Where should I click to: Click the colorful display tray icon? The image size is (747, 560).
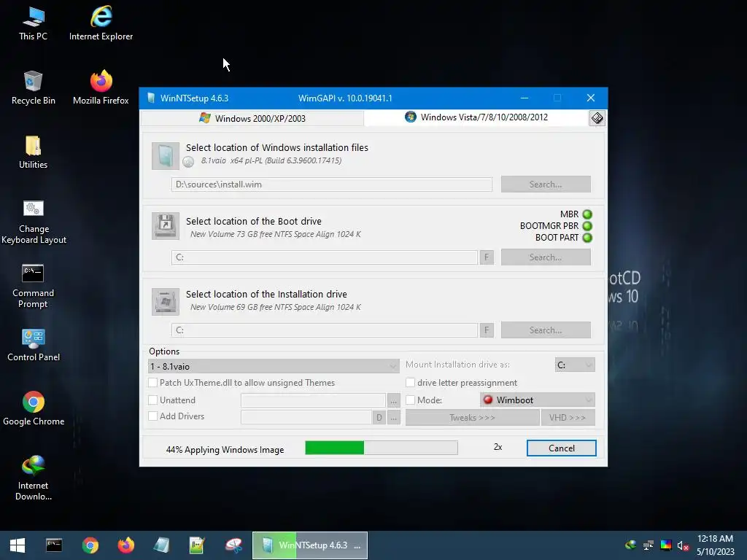point(665,545)
